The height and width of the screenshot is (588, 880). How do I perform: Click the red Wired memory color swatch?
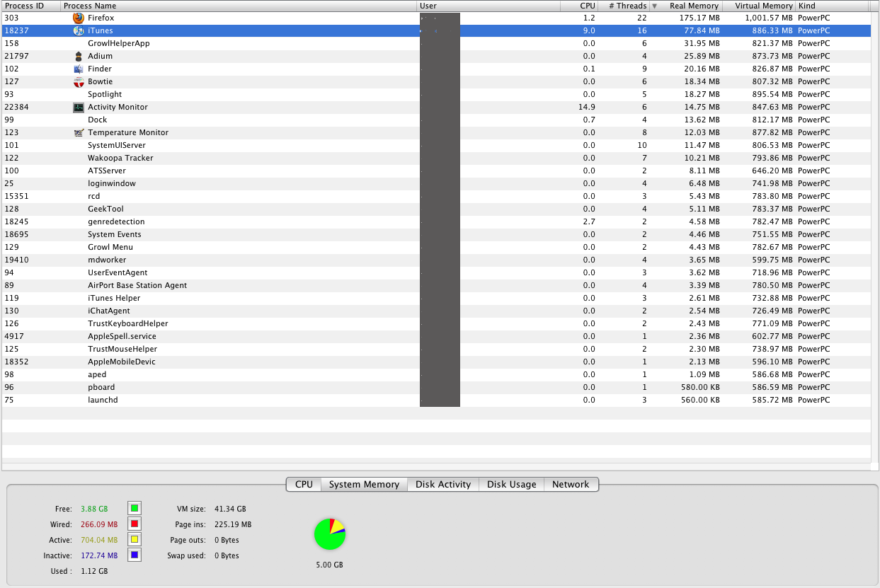135,524
